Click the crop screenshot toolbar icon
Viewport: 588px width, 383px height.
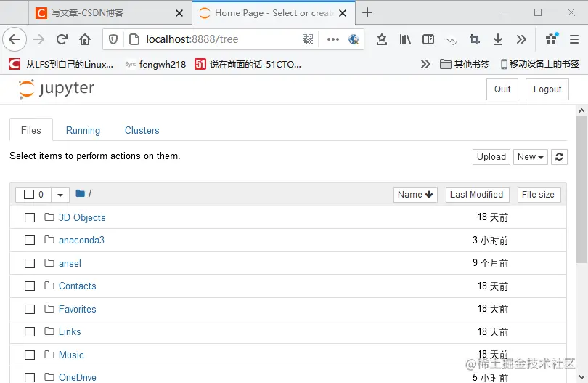[x=474, y=39]
